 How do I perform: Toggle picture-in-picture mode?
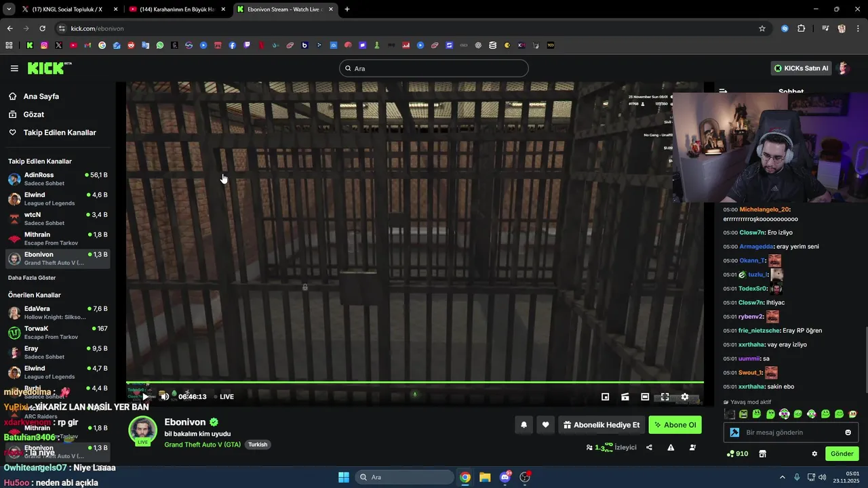[606, 396]
